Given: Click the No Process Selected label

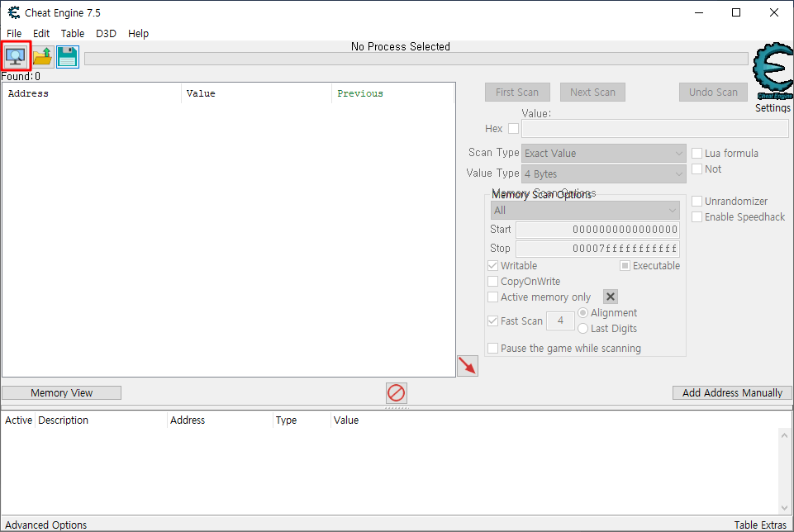Looking at the screenshot, I should pos(401,46).
